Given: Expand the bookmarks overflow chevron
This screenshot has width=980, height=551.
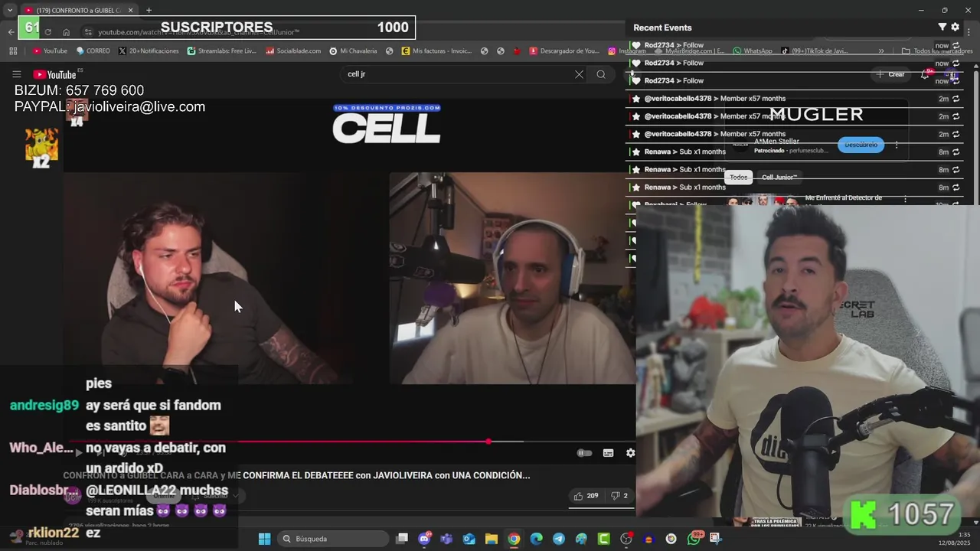Looking at the screenshot, I should 881,51.
